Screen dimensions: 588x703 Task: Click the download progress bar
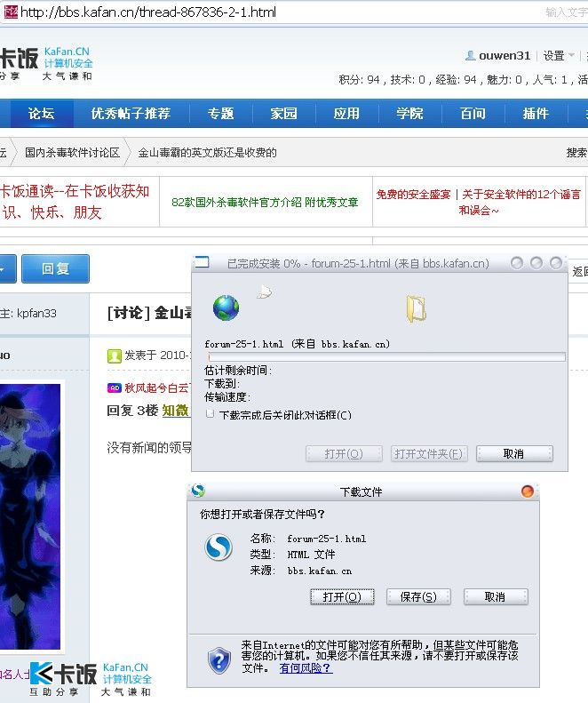pos(386,357)
